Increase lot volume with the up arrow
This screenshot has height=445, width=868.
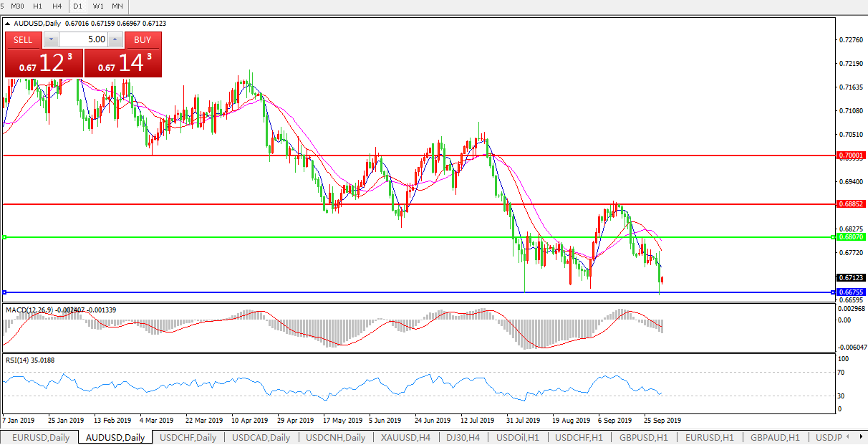pos(115,40)
